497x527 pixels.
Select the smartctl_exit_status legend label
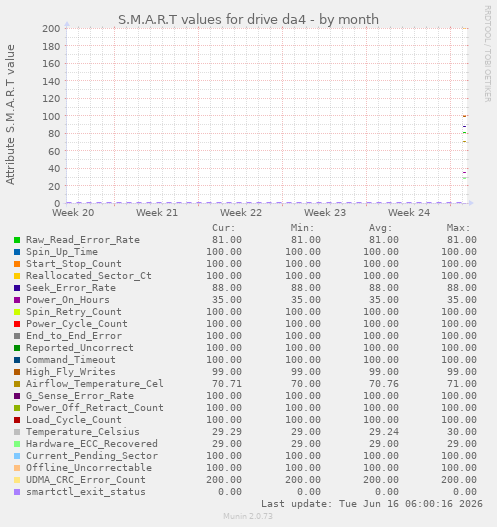pos(86,492)
